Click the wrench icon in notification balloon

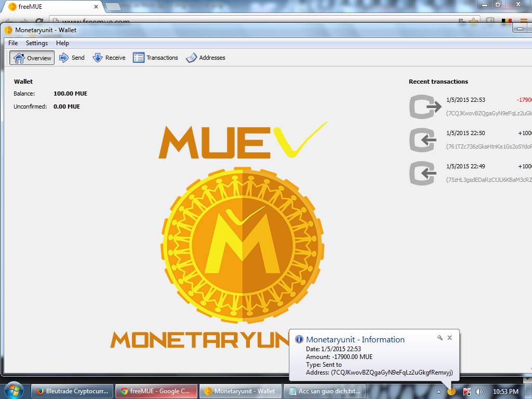point(440,338)
